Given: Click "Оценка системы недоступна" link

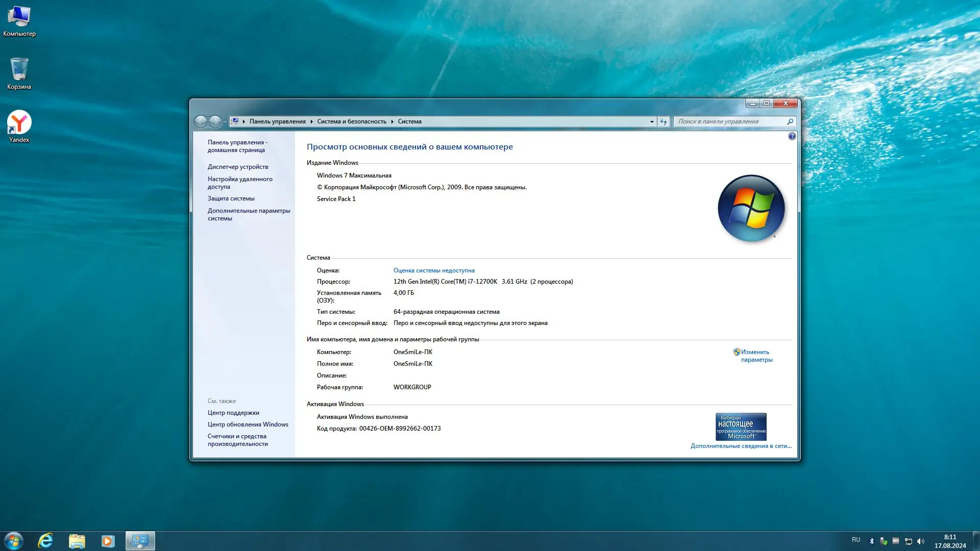Looking at the screenshot, I should tap(434, 270).
